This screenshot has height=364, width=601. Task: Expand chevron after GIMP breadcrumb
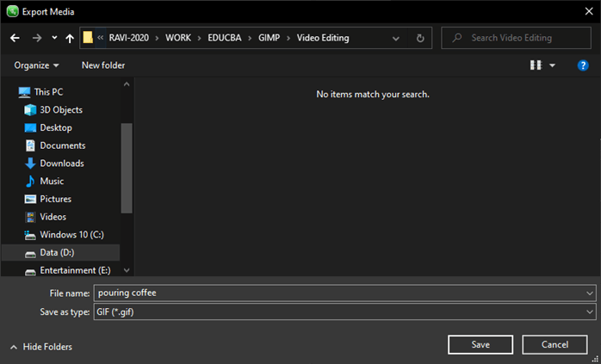coord(288,38)
